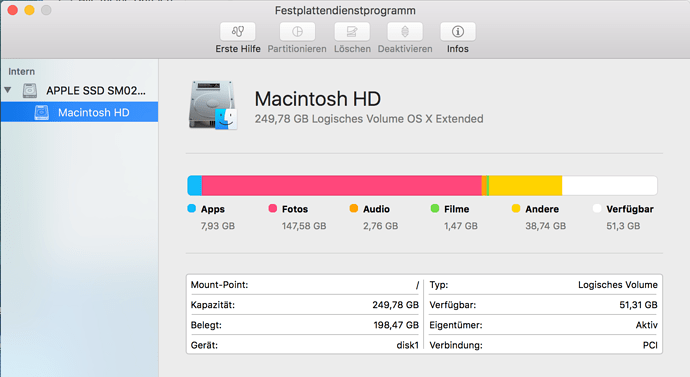Click the Erste Hilfe label
The image size is (690, 377).
[x=238, y=49]
